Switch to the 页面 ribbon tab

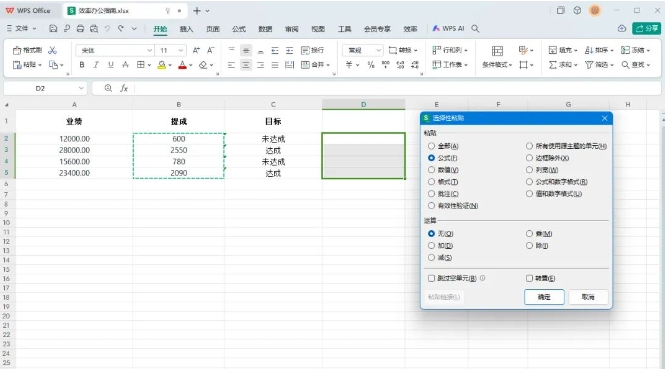213,29
